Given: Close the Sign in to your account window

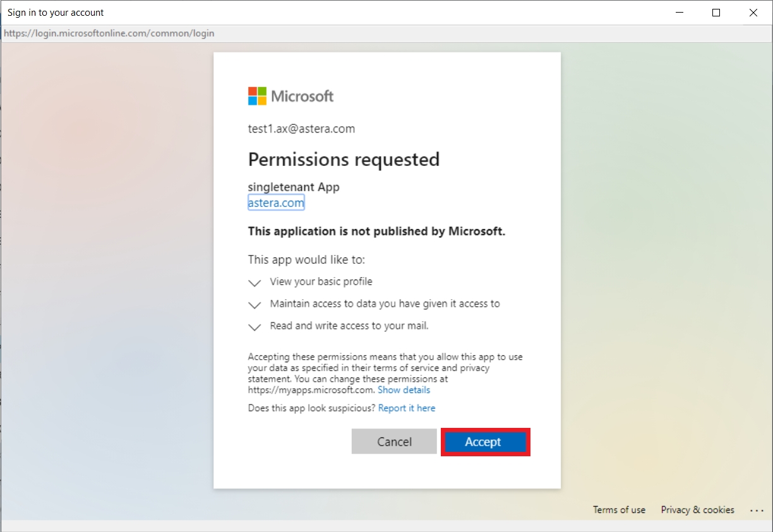Looking at the screenshot, I should [x=753, y=13].
